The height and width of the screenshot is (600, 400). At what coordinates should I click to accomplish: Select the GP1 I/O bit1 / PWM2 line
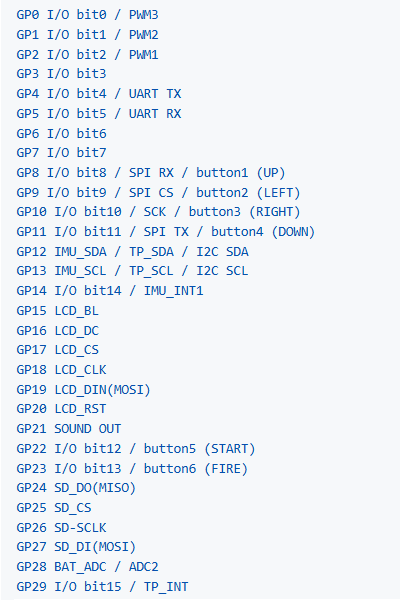pyautogui.click(x=87, y=35)
